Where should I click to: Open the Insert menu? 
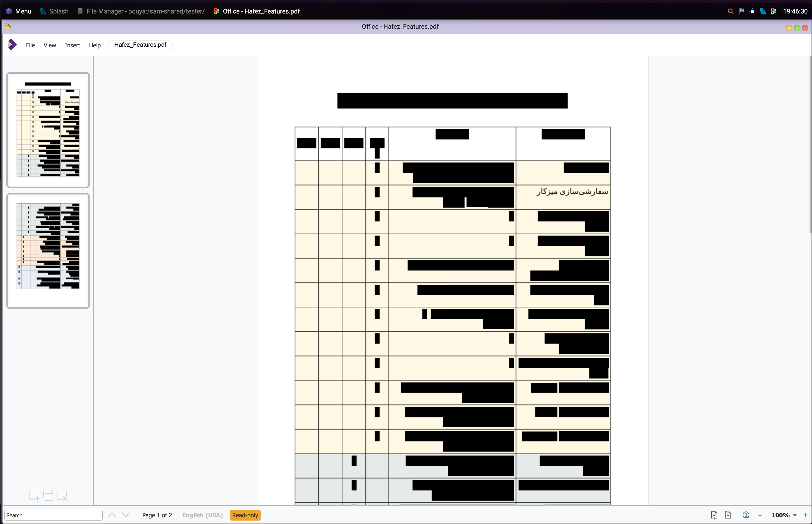pos(72,45)
